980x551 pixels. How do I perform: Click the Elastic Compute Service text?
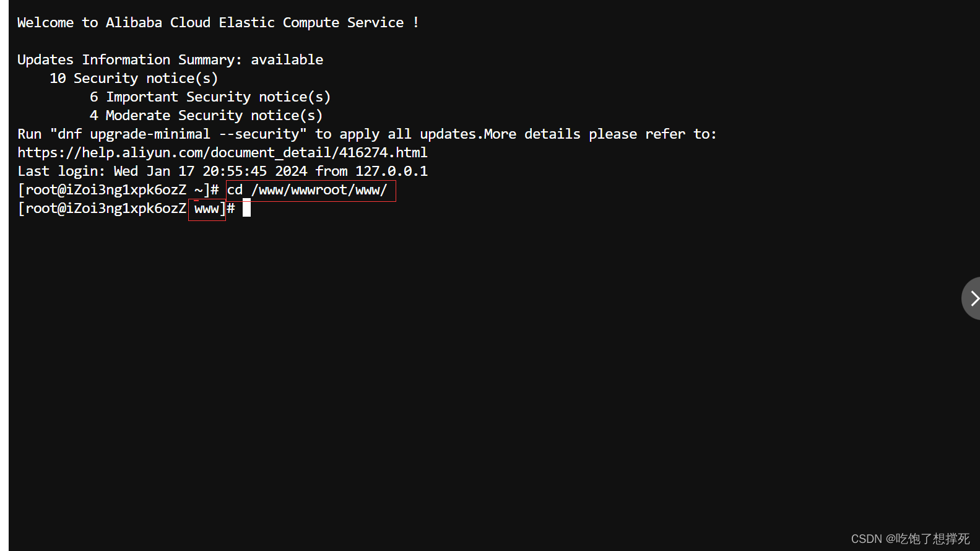(311, 23)
